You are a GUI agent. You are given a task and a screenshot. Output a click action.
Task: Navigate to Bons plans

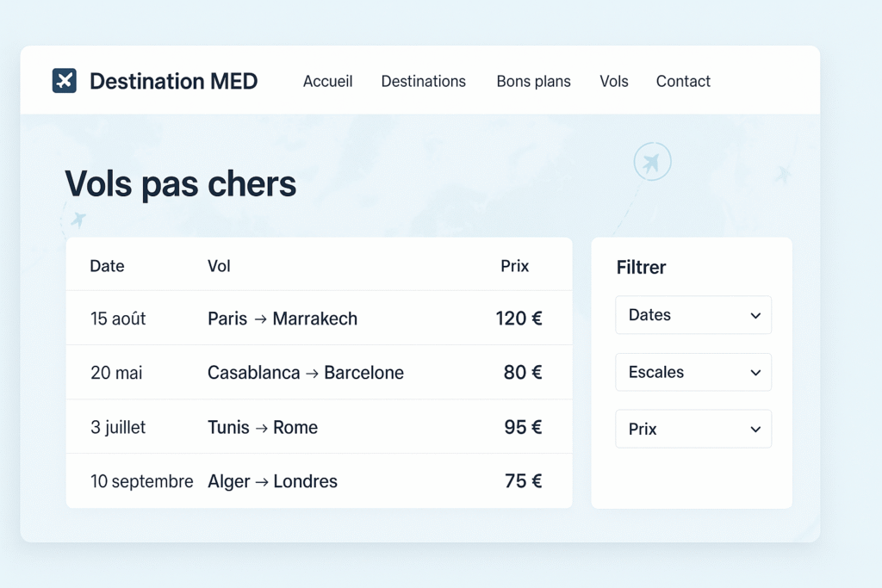click(533, 81)
